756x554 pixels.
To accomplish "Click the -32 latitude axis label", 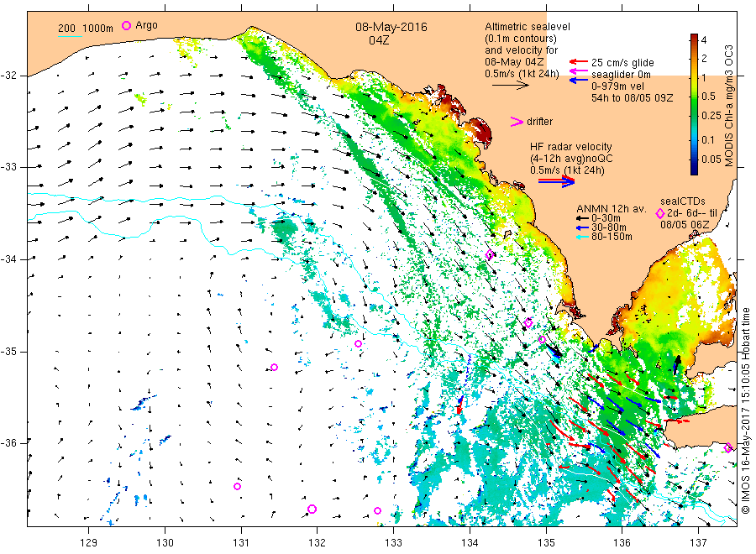I will (x=8, y=76).
